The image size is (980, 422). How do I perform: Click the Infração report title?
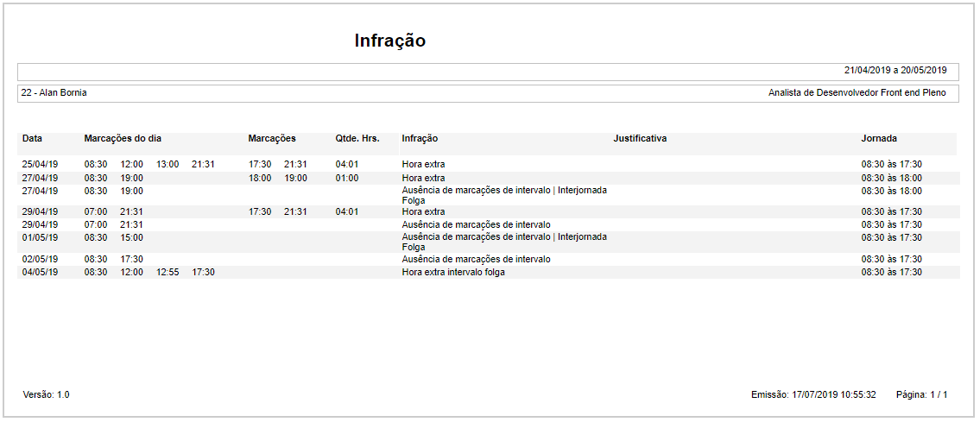(x=389, y=41)
